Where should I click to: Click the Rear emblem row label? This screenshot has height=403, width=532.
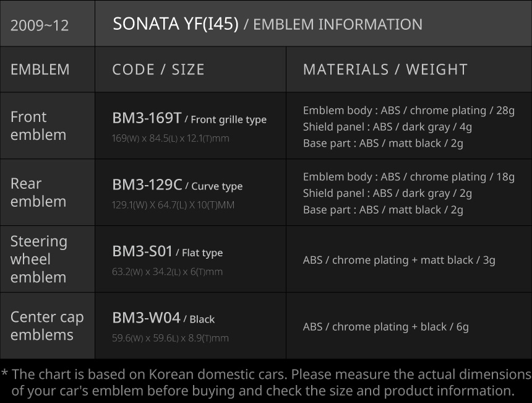tap(38, 193)
